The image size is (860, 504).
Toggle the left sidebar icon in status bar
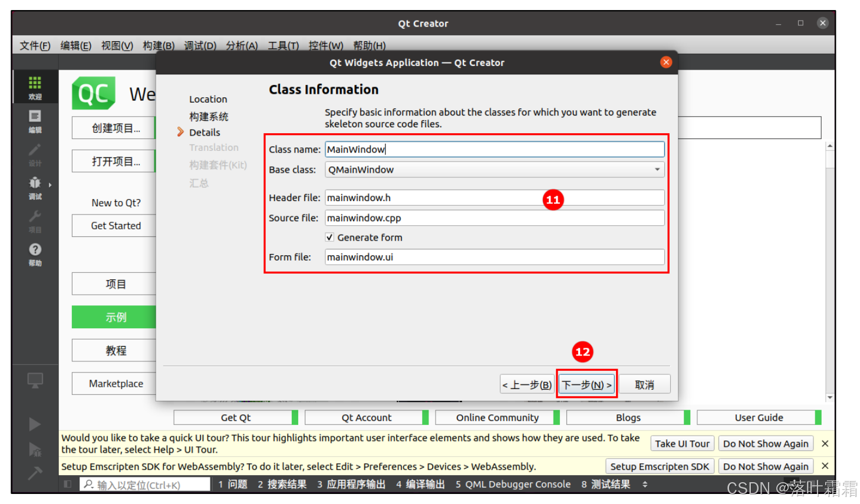[x=68, y=484]
